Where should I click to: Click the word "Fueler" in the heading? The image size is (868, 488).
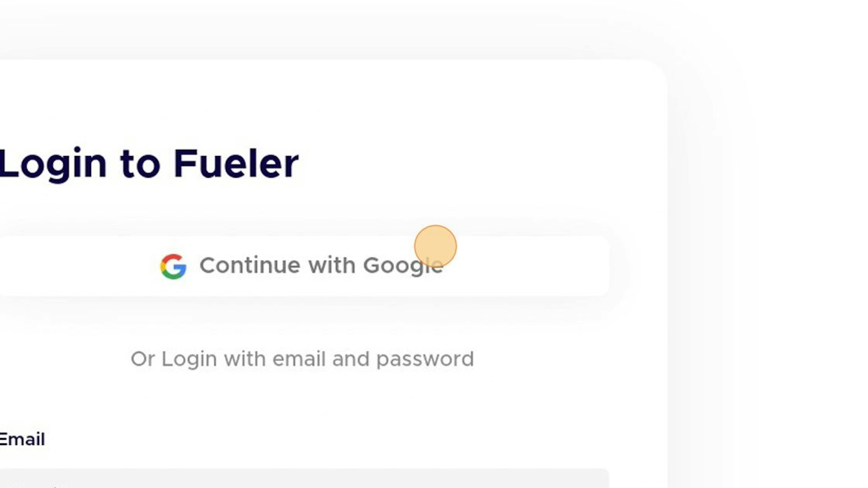click(x=236, y=163)
